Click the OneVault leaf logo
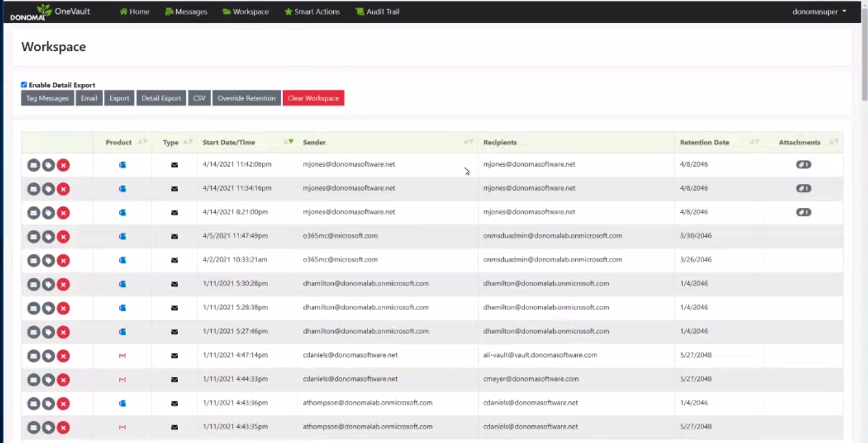868x443 pixels. 45,9
